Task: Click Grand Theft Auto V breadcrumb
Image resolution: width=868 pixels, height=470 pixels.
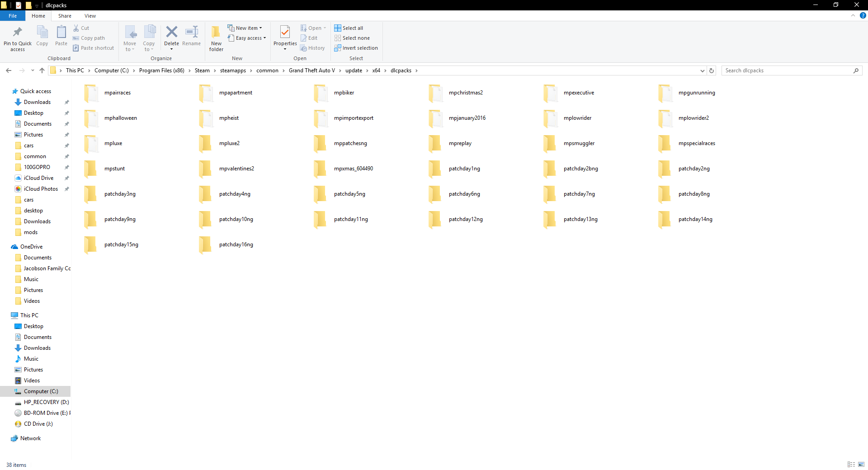Action: (x=312, y=70)
